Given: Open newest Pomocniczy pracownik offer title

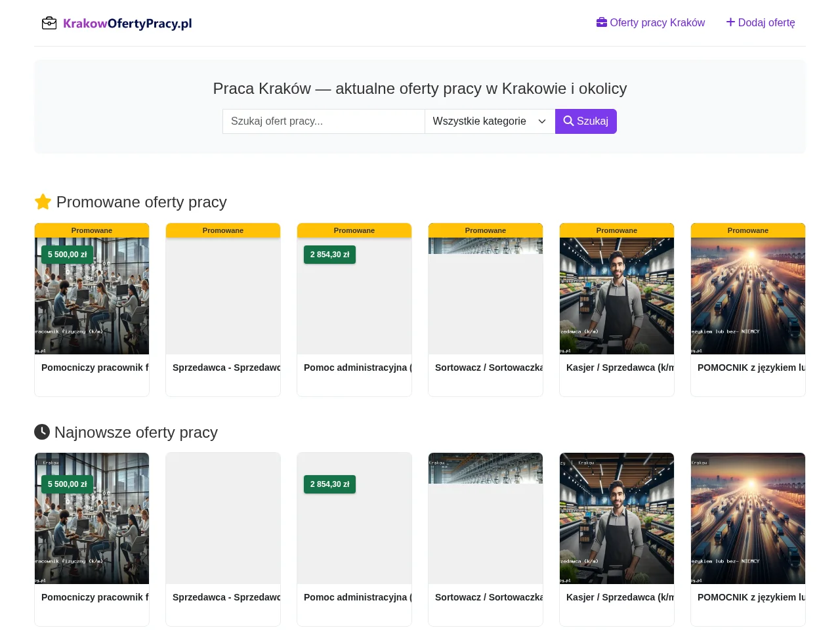Looking at the screenshot, I should click(x=95, y=597).
